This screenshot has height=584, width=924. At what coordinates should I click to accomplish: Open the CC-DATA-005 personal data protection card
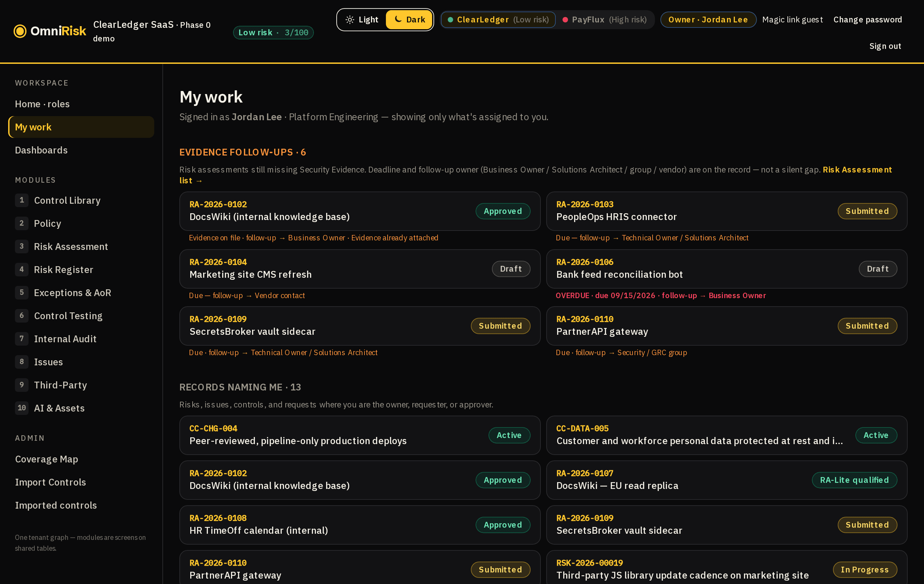click(x=727, y=435)
